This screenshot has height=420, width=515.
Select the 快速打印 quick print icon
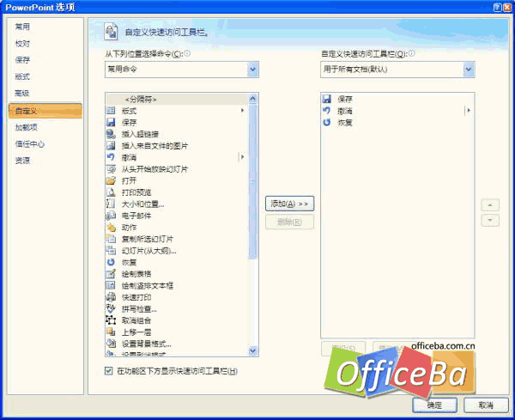pos(111,297)
